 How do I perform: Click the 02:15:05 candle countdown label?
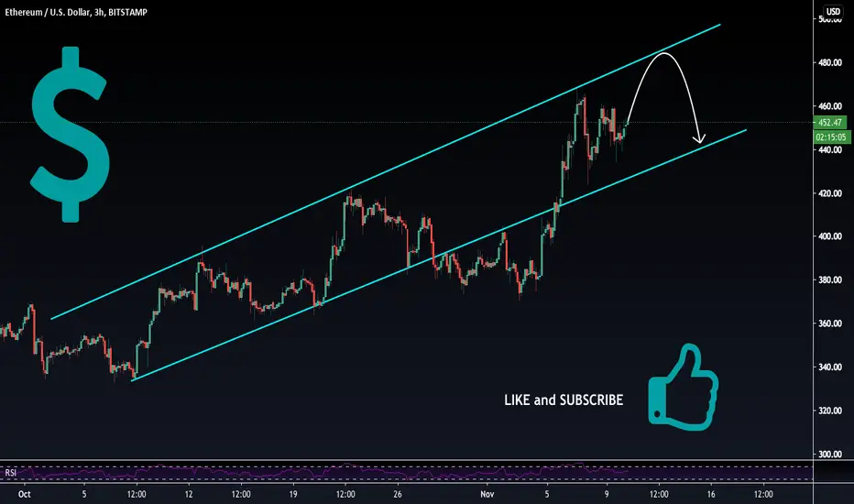pos(832,137)
